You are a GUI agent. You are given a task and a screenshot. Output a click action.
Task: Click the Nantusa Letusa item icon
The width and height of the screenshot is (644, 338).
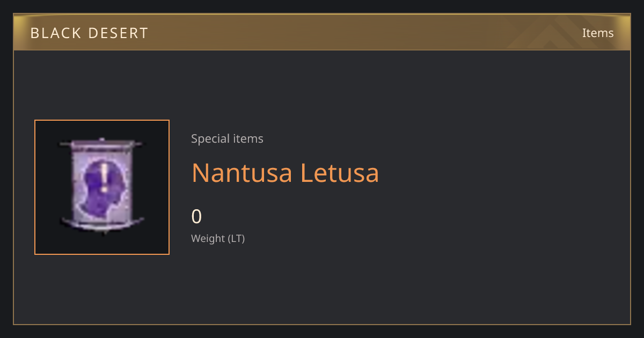[x=102, y=187]
